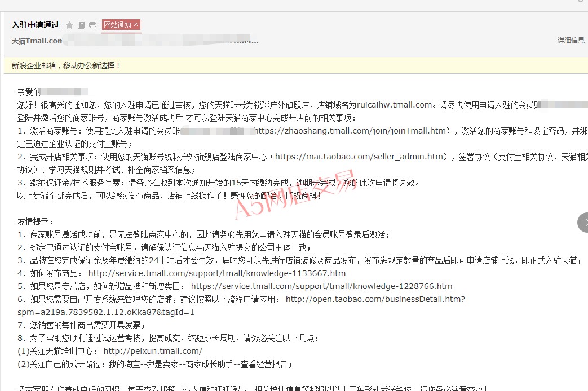Screen dimensions: 588x391
Task: Click the 新浪企业邮箱 promotion banner text
Action: pyautogui.click(x=65, y=65)
